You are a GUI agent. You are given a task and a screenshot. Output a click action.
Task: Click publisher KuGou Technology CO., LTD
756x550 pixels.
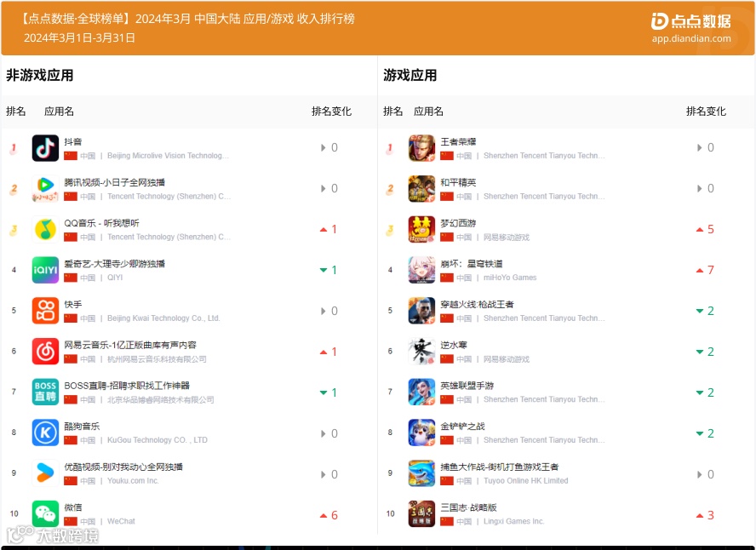click(x=157, y=440)
